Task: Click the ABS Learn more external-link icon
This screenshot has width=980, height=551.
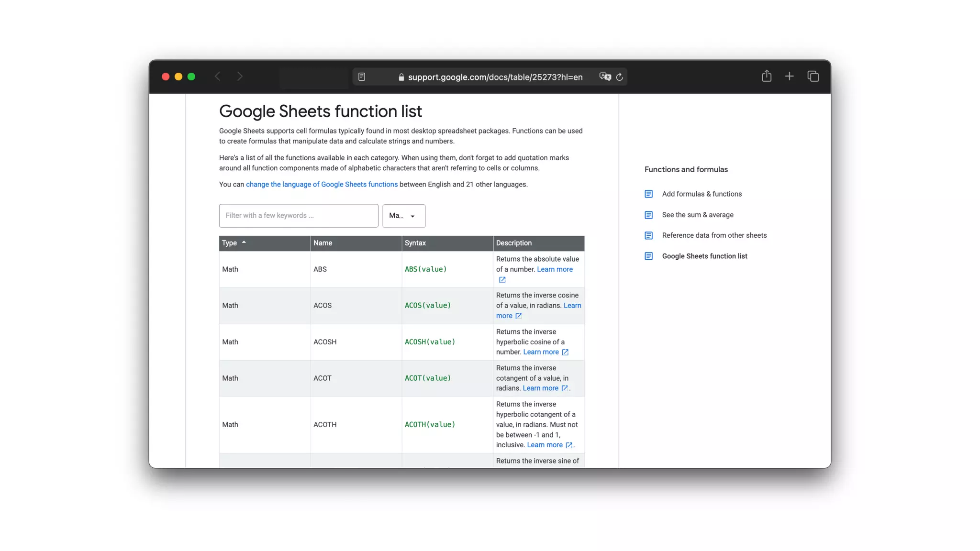Action: 502,280
